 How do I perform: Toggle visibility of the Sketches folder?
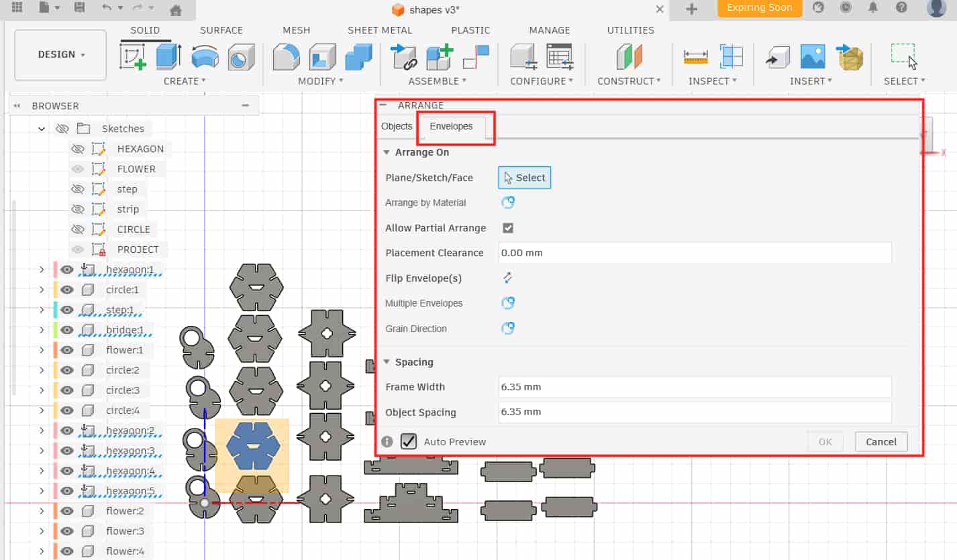tap(62, 129)
